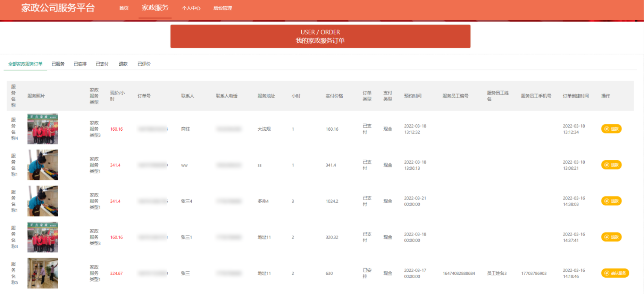
Task: Click contact name ww
Action: tap(184, 165)
